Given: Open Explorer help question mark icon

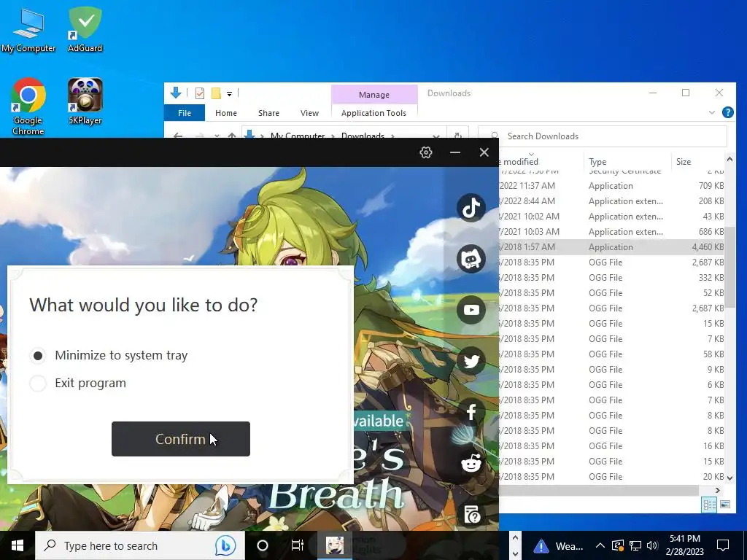Looking at the screenshot, I should (x=727, y=112).
